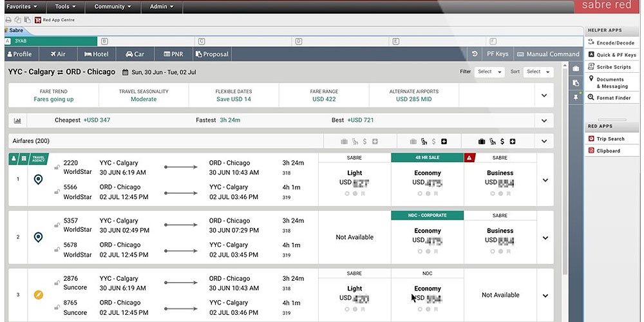This screenshot has height=322, width=644.
Task: Click the Fares going up trend
Action: [53, 99]
